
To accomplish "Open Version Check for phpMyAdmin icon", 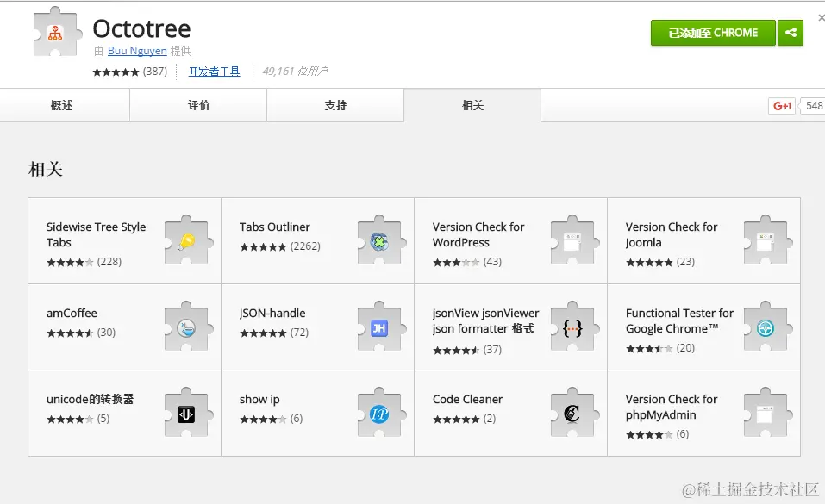I will (767, 414).
